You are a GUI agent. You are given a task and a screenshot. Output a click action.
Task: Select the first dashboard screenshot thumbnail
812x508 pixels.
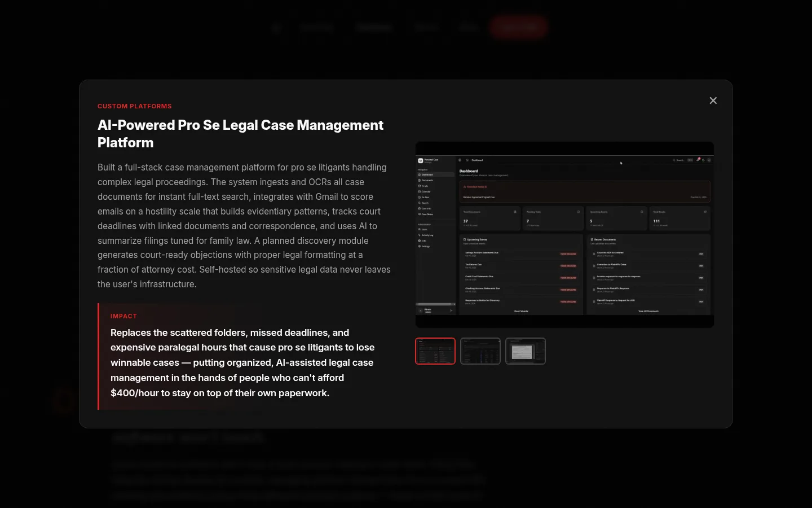pos(435,351)
